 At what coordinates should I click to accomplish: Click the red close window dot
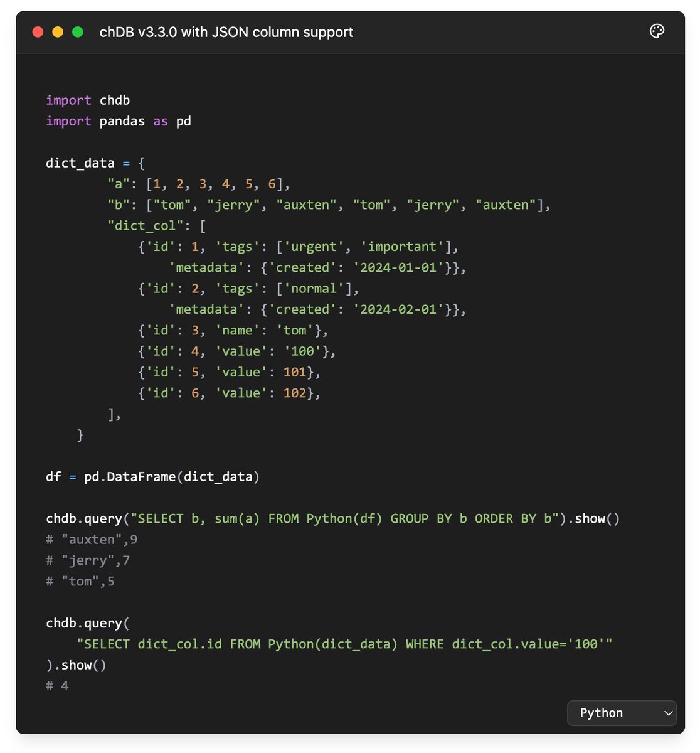click(38, 32)
